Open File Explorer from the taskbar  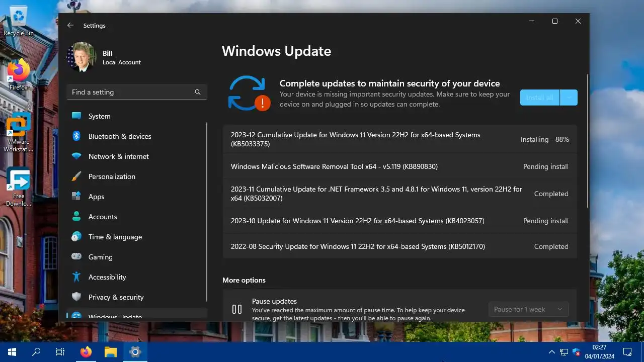click(x=110, y=352)
